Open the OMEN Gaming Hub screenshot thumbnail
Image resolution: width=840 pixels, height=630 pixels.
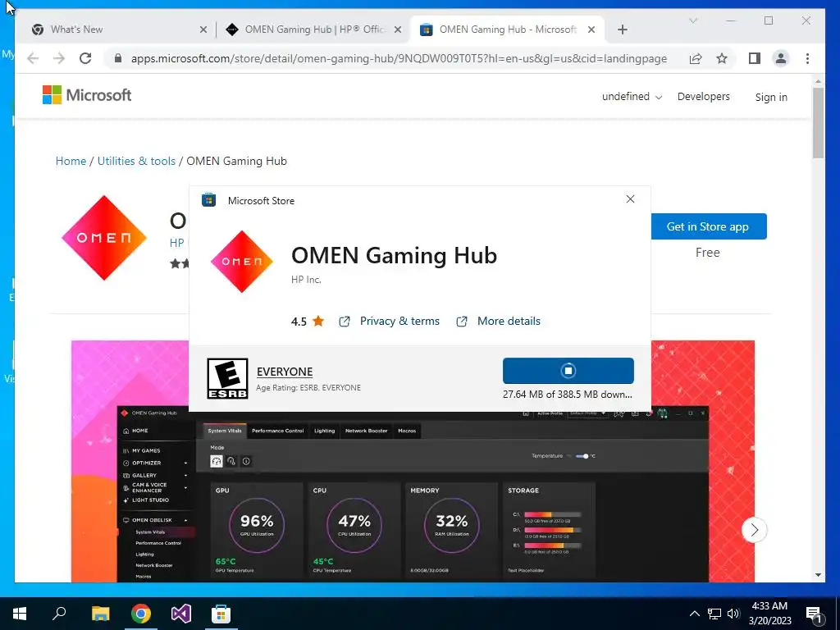pyautogui.click(x=413, y=461)
